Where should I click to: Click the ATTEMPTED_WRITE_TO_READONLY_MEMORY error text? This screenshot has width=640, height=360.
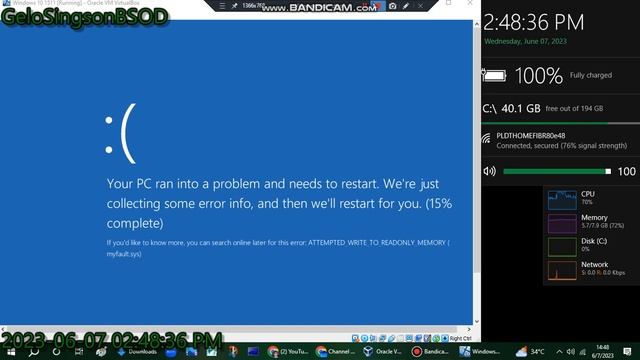[377, 242]
